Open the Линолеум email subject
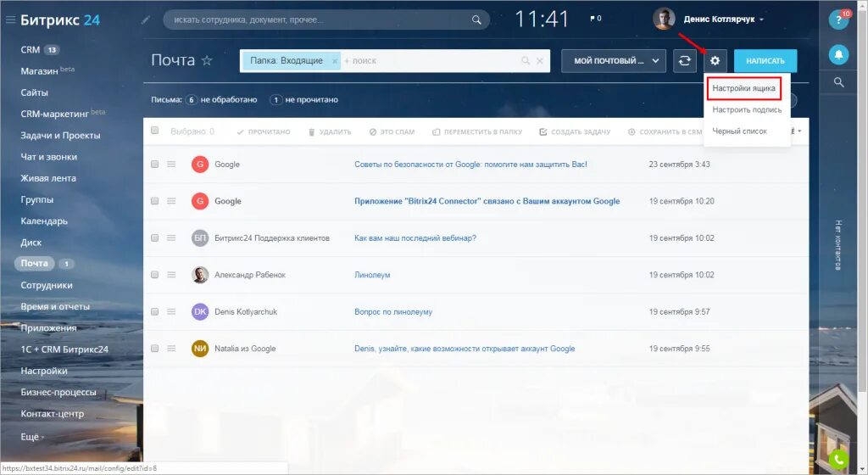Image resolution: width=868 pixels, height=475 pixels. [x=372, y=275]
